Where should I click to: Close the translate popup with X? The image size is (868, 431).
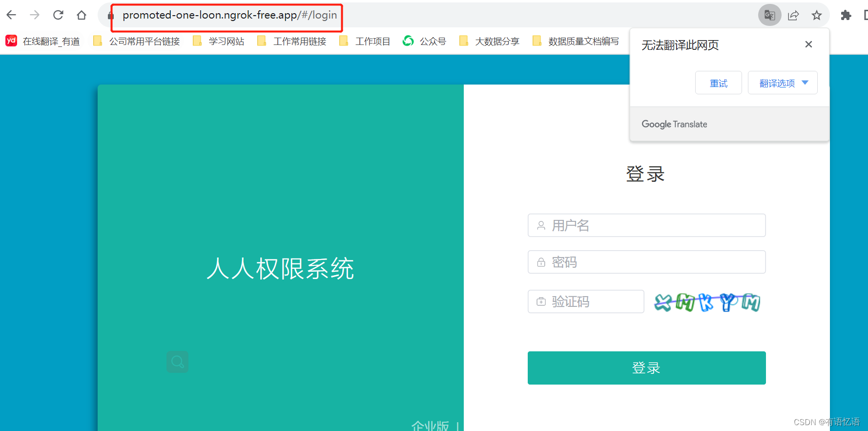tap(808, 44)
